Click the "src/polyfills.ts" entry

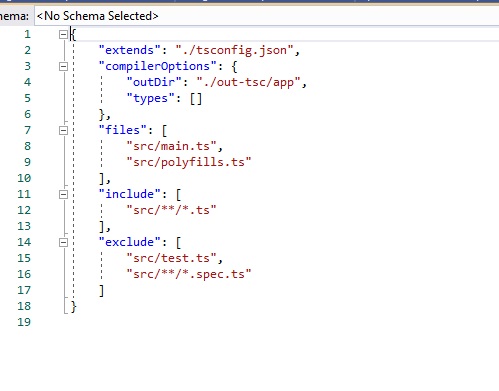pyautogui.click(x=189, y=162)
